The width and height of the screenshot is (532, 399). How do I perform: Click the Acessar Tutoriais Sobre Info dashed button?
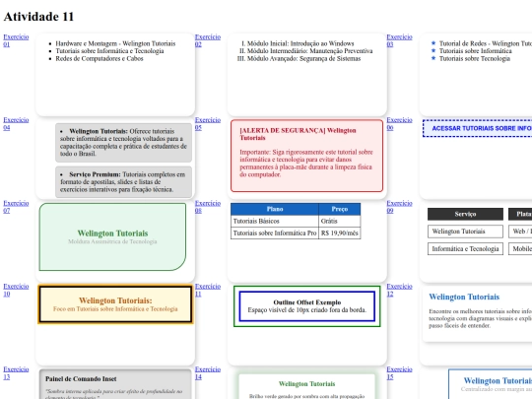pyautogui.click(x=478, y=128)
